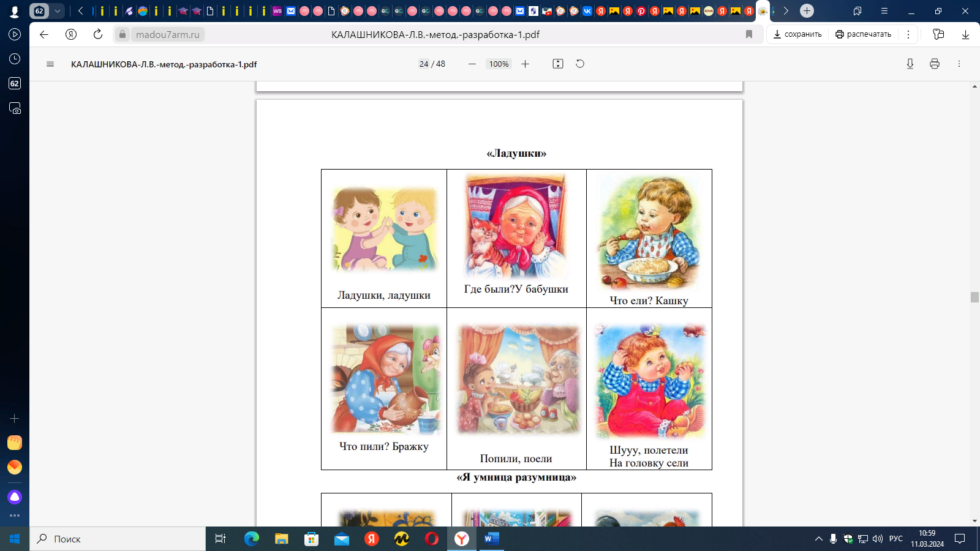Download the PDF from the viewer toolbar

(x=910, y=64)
